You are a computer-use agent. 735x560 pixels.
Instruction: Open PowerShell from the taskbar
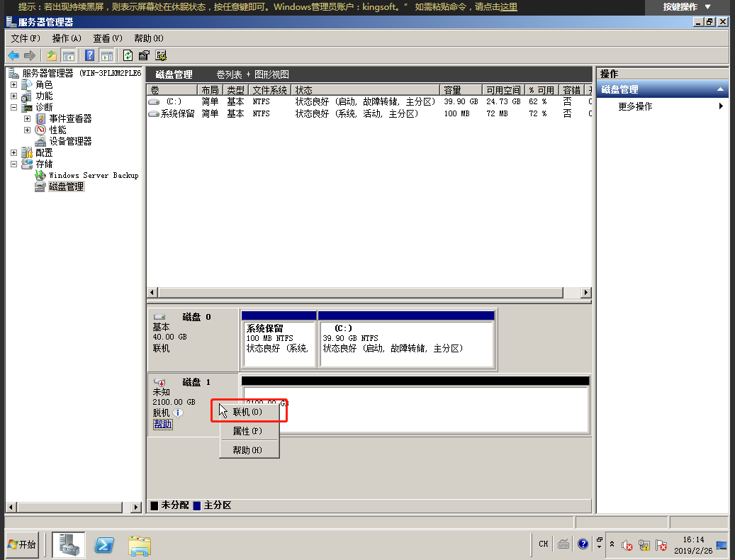pyautogui.click(x=106, y=544)
